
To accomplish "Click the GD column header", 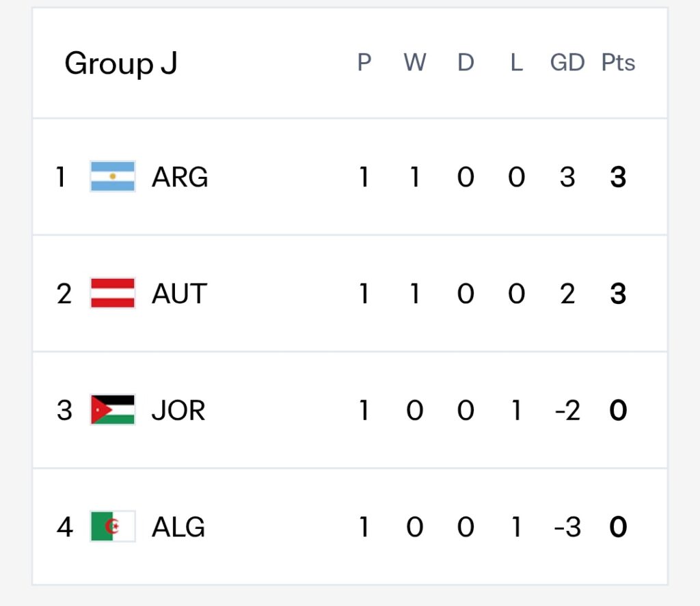I will pos(567,62).
